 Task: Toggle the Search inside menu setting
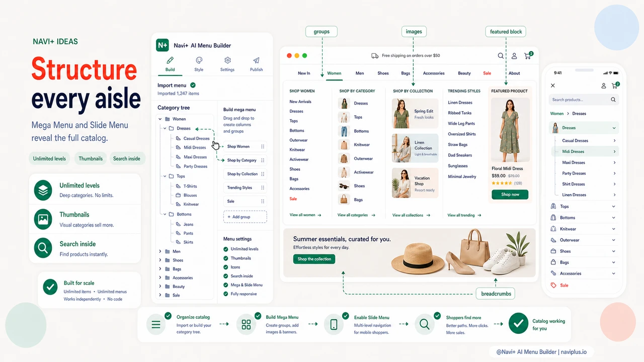(x=226, y=276)
